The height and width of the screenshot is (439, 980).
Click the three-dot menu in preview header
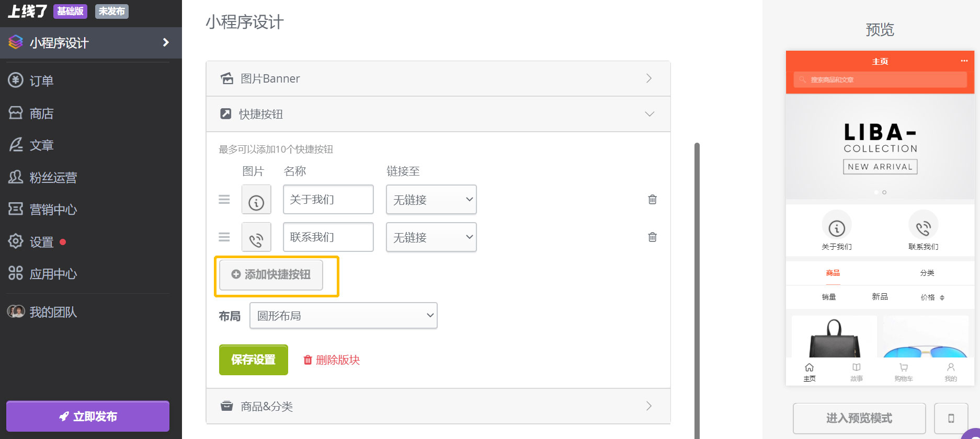click(964, 61)
